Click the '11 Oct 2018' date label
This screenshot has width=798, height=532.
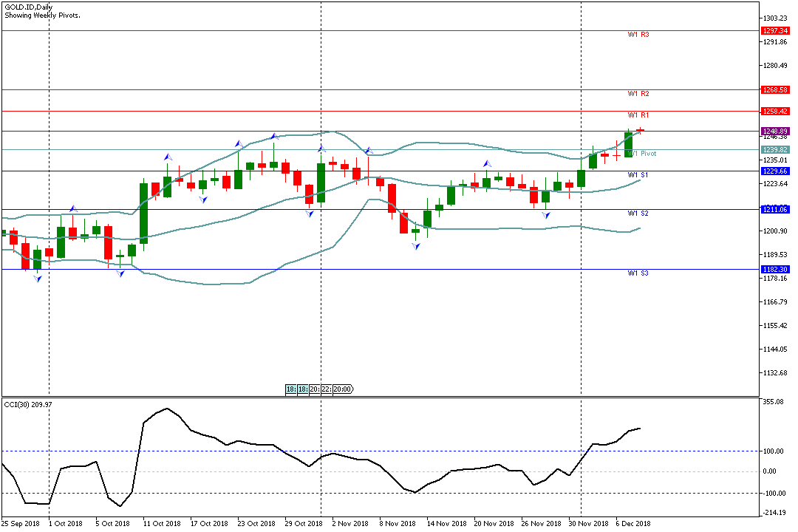pyautogui.click(x=162, y=524)
